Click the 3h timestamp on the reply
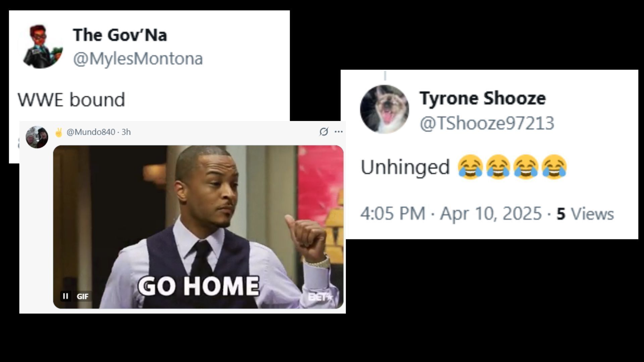The image size is (644, 362). tap(126, 132)
